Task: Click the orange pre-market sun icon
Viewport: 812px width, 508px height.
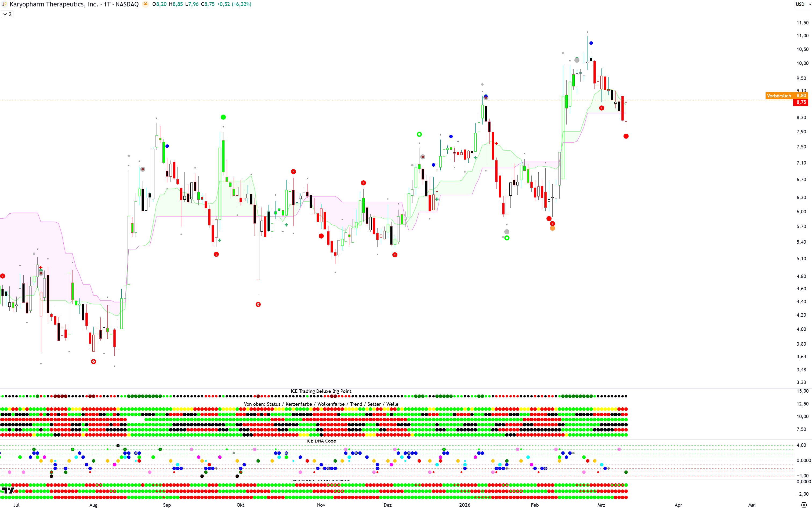Action: [145, 4]
